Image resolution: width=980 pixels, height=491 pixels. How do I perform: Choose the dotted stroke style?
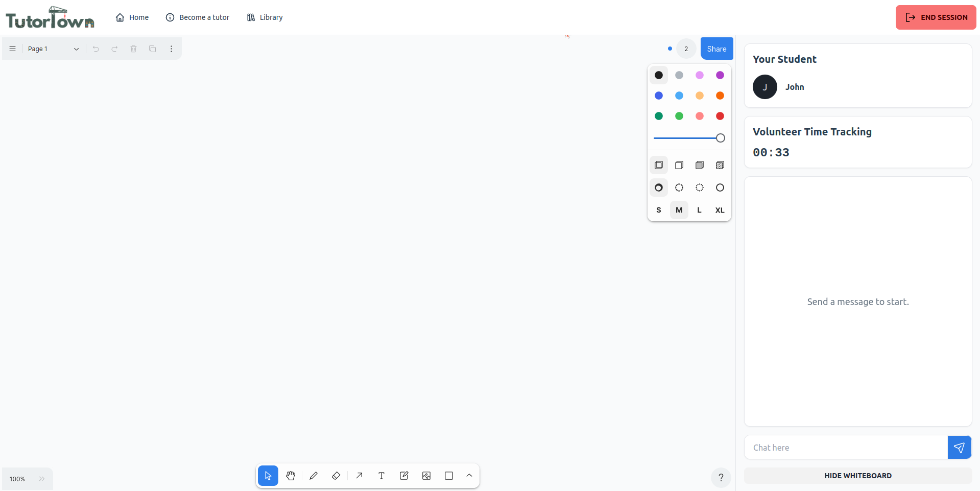tap(700, 188)
